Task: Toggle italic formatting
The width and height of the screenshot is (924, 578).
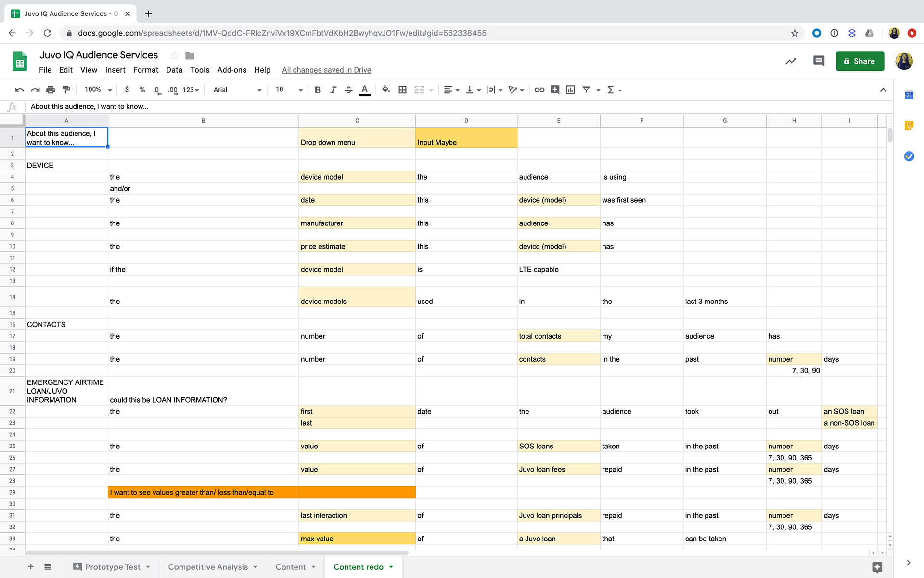Action: [333, 90]
